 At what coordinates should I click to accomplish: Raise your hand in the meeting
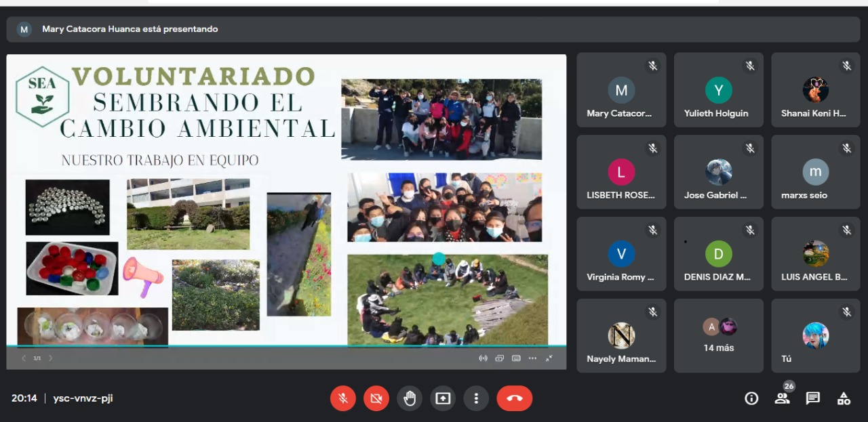[x=410, y=398]
